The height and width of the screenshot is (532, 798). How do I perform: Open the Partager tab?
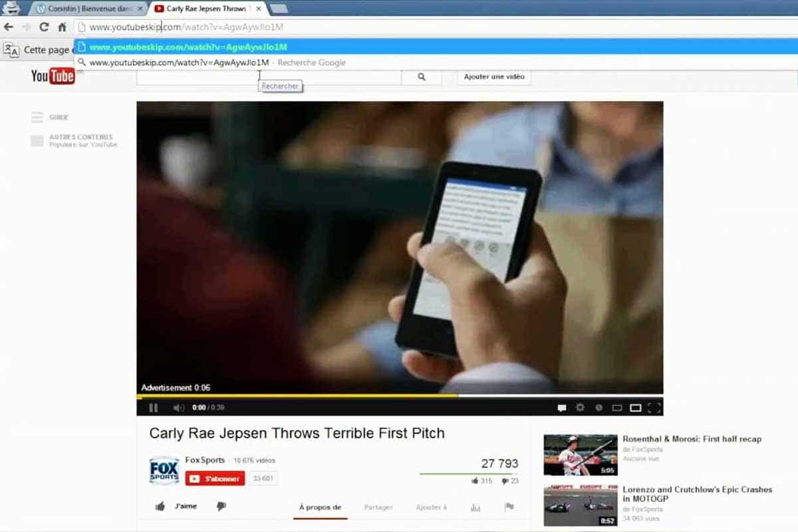point(378,507)
